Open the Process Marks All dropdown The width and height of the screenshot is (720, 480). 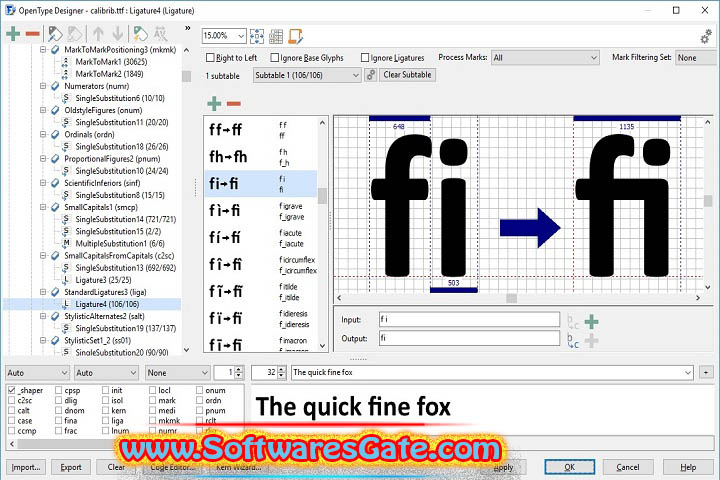[545, 58]
